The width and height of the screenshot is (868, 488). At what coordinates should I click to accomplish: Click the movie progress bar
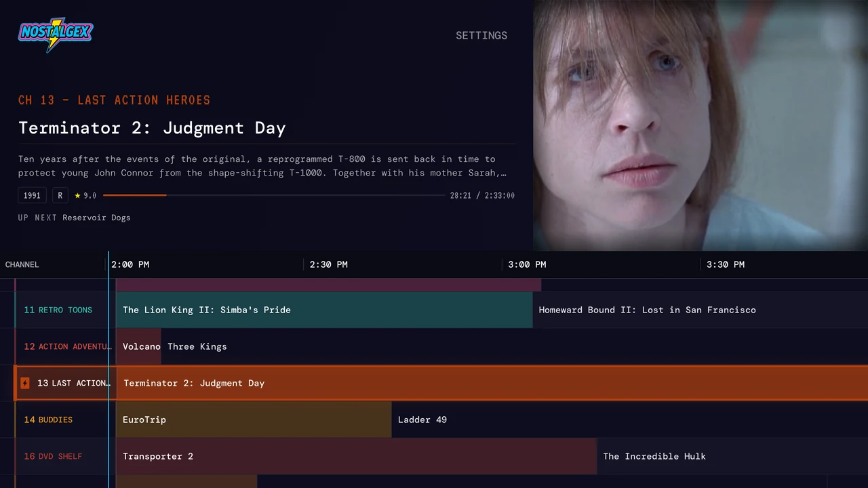pyautogui.click(x=274, y=195)
